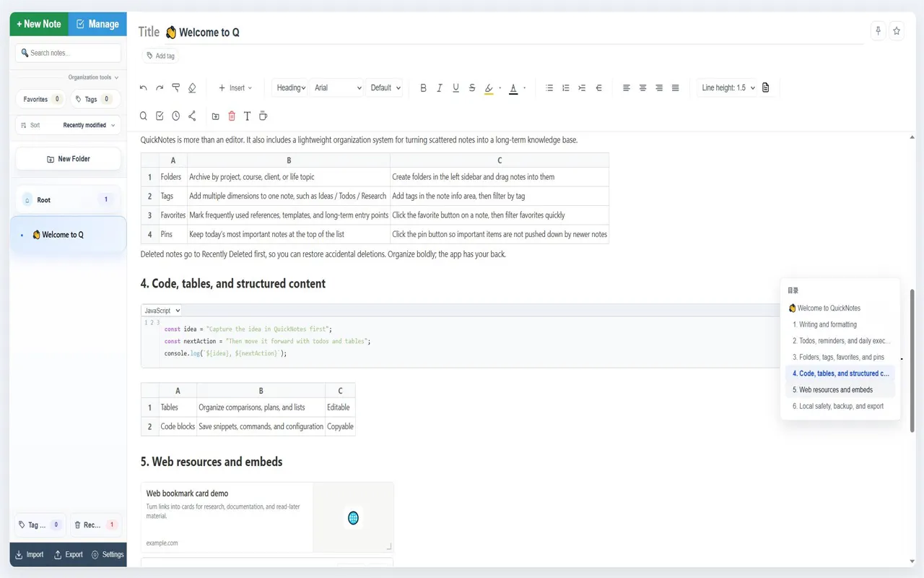The height and width of the screenshot is (578, 924).
Task: Apply strikethrough formatting
Action: pyautogui.click(x=472, y=88)
